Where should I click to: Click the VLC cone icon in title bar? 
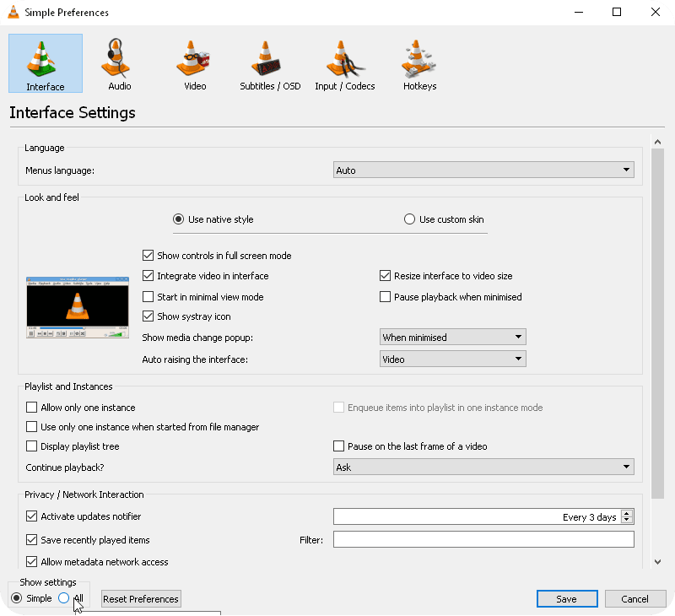click(x=13, y=12)
